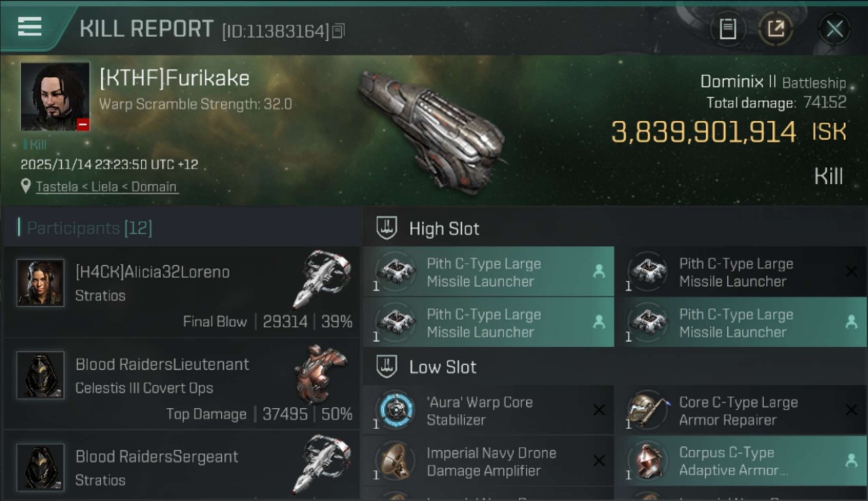Copy the kill report ID

coord(338,31)
